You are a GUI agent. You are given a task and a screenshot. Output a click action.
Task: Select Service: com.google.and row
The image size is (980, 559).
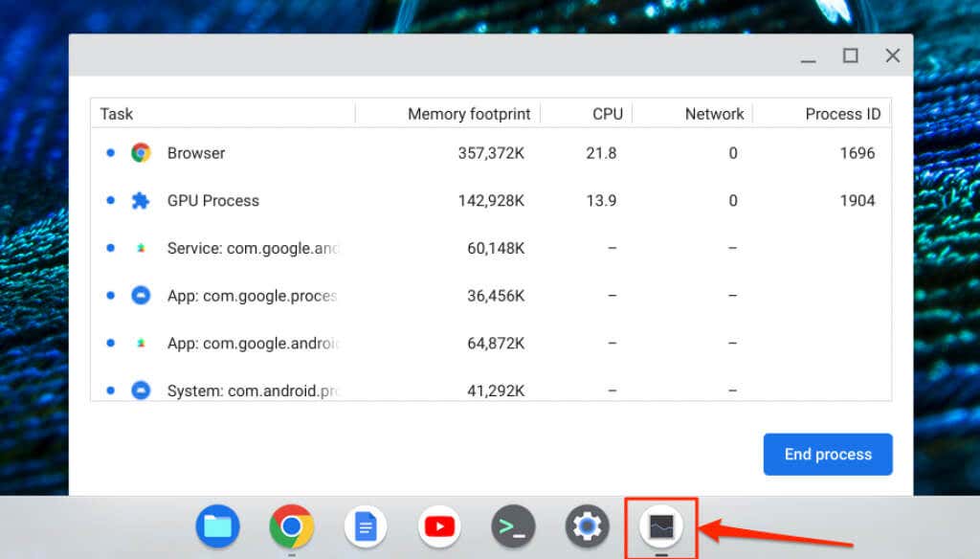click(491, 248)
